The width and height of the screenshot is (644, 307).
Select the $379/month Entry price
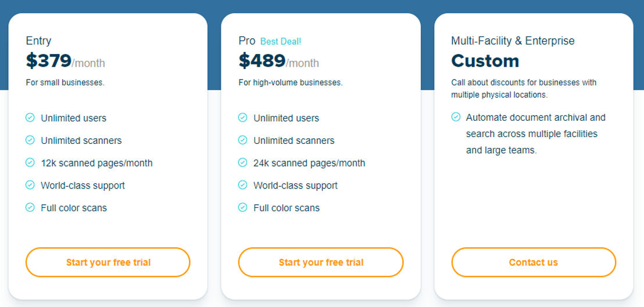[65, 61]
